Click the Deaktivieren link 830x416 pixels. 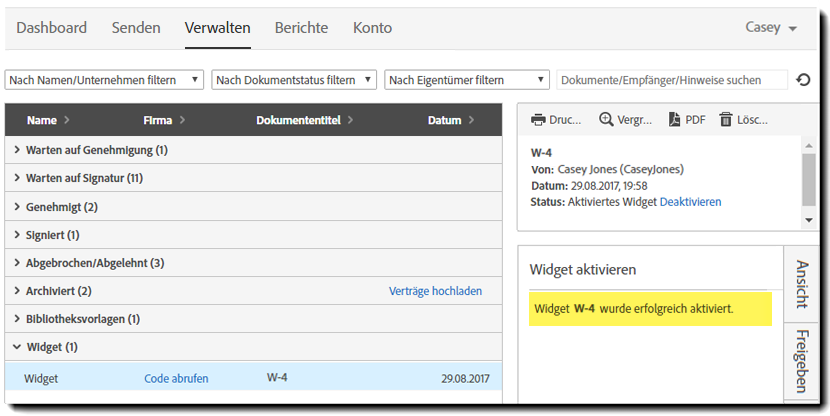(x=690, y=202)
